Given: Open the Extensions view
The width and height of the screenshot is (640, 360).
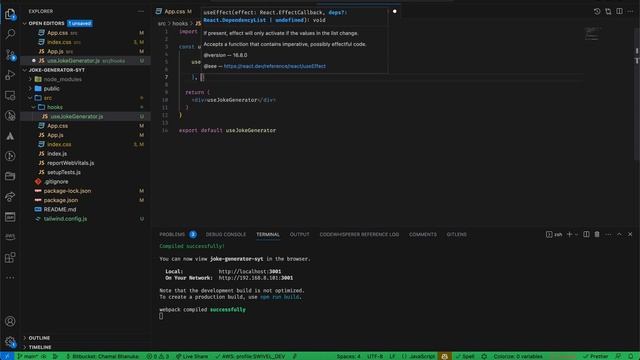Looking at the screenshot, I should [10, 258].
